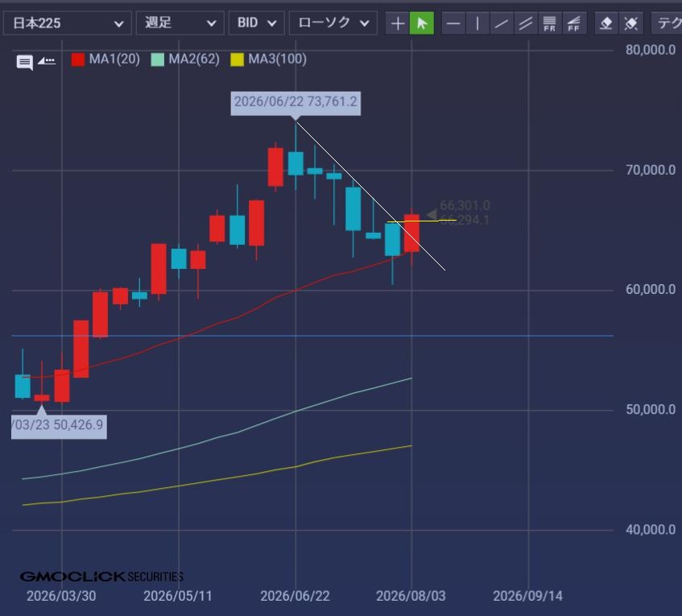Click the 50,000.0 price axis label
682x616 pixels.
[x=651, y=410]
